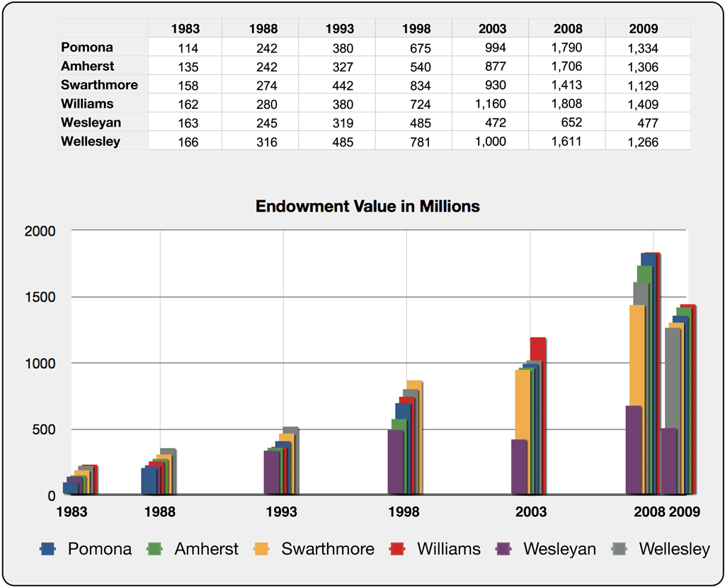This screenshot has width=725, height=588.
Task: Select the Pomona legend label
Action: [100, 548]
